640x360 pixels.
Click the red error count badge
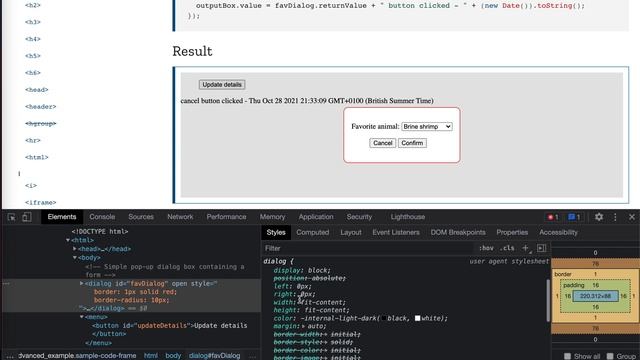point(553,217)
